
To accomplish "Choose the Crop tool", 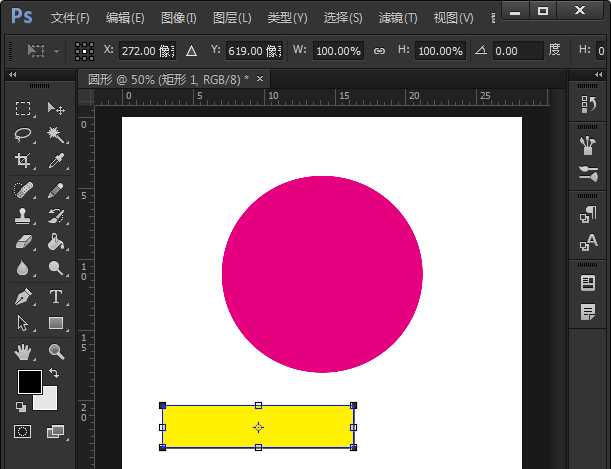I will point(23,161).
